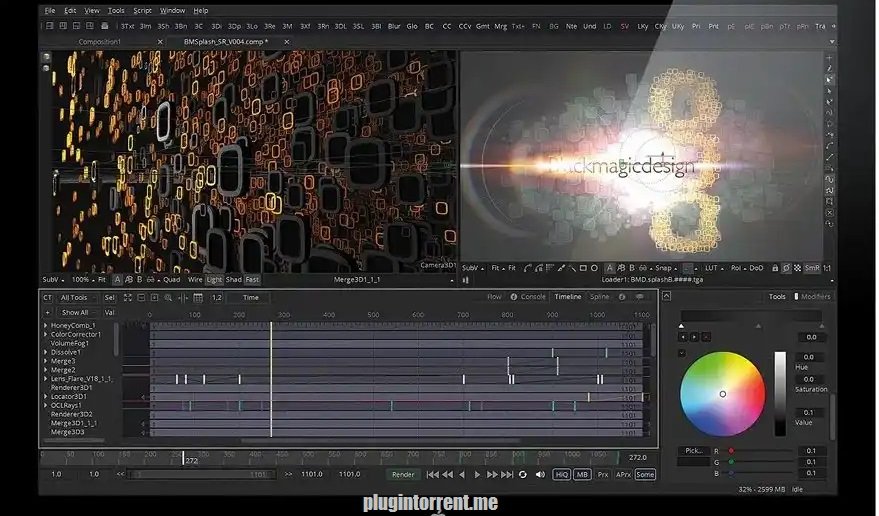Add Glo glow tool from toolbar

pos(412,26)
